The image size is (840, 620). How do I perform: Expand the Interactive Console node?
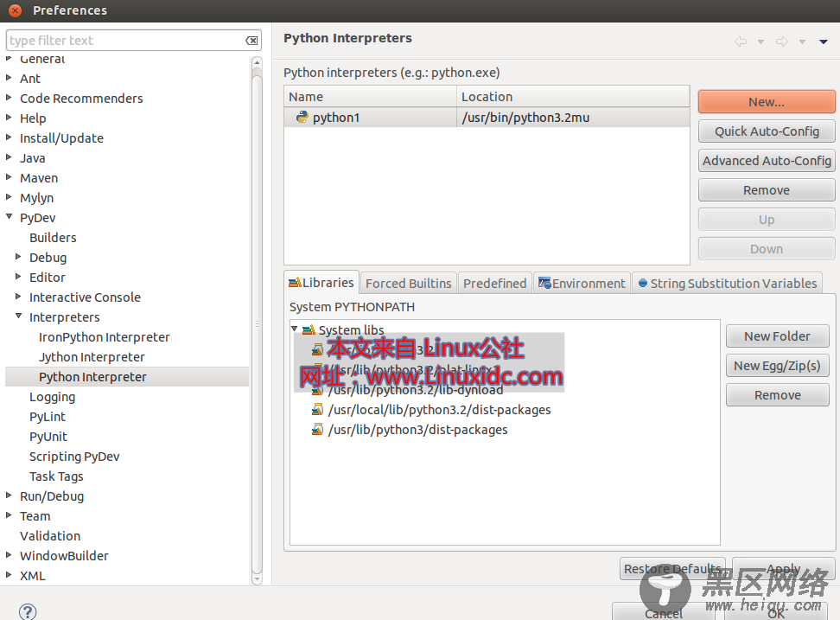coord(18,297)
